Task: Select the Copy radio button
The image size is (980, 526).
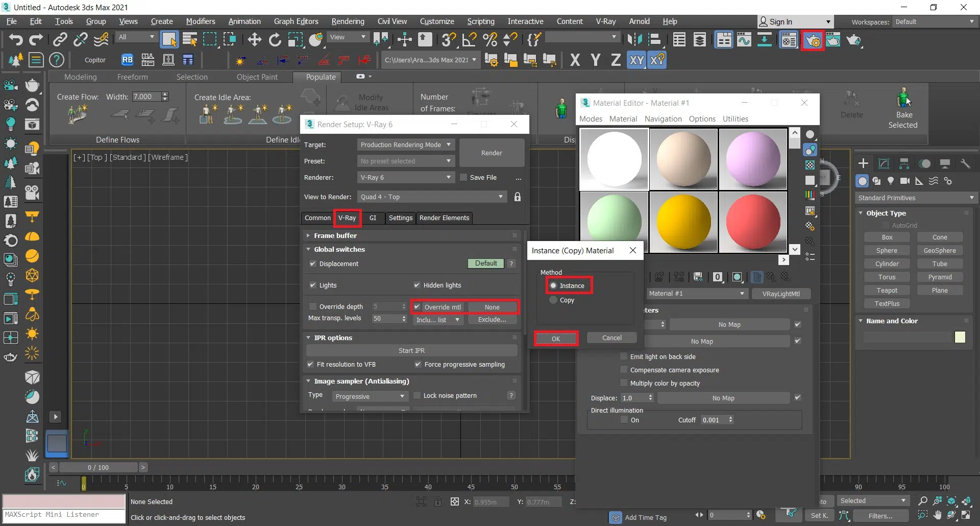Action: (x=553, y=300)
